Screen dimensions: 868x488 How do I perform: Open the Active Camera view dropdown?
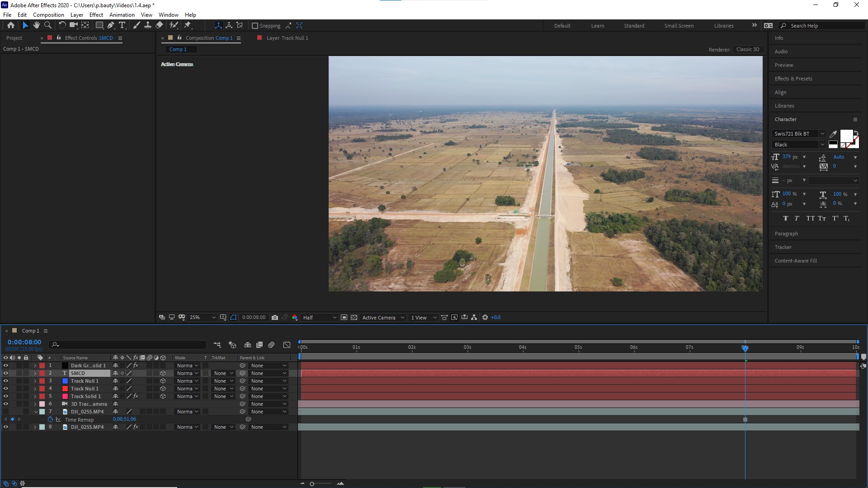[x=382, y=317]
